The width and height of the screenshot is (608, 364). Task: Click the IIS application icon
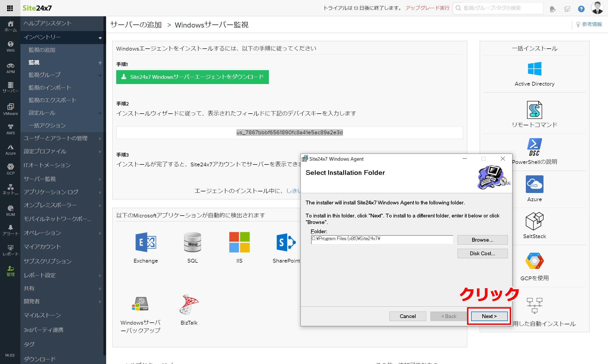(x=239, y=242)
